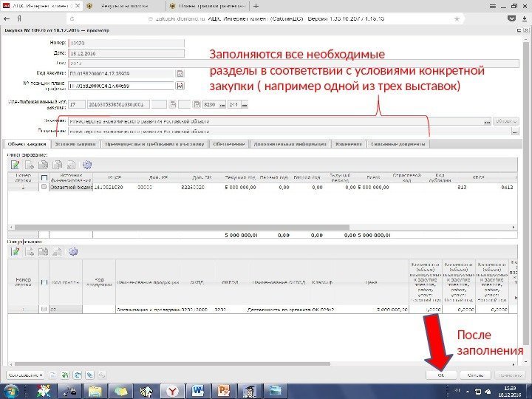Open the ellipsis selector for the Получатель field
532x399 pixels.
[515, 132]
